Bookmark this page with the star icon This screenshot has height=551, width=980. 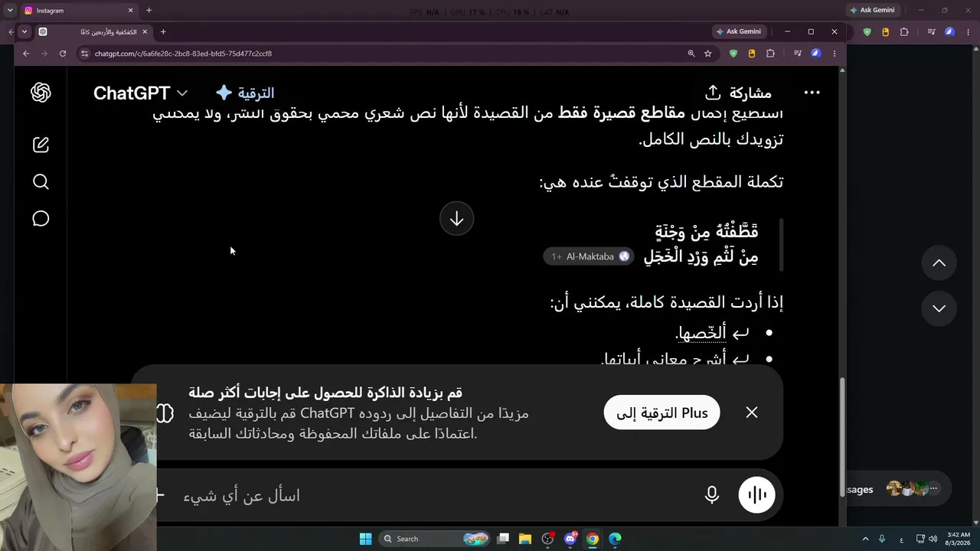[x=708, y=54]
